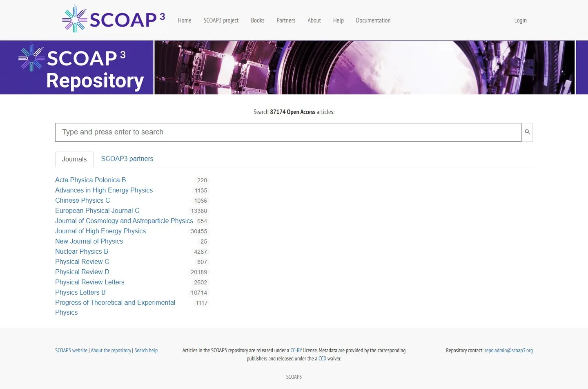Click the 807 article count badge

(x=202, y=262)
